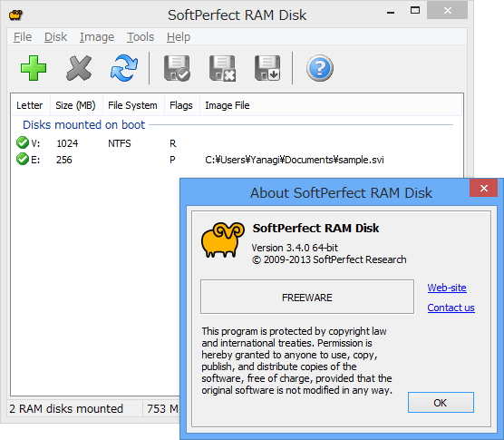Click the green plus Add disk icon
Image resolution: width=504 pixels, height=440 pixels.
coord(34,68)
